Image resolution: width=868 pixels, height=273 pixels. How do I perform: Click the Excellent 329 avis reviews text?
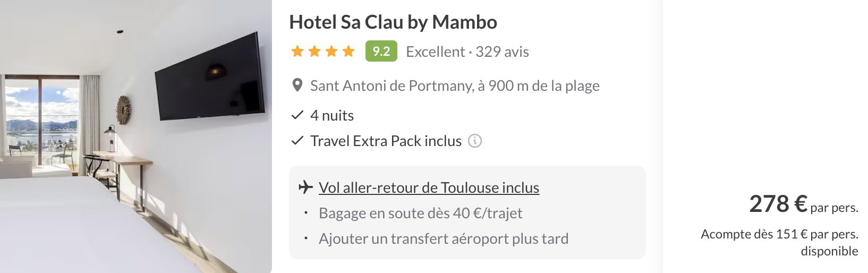coord(467,52)
